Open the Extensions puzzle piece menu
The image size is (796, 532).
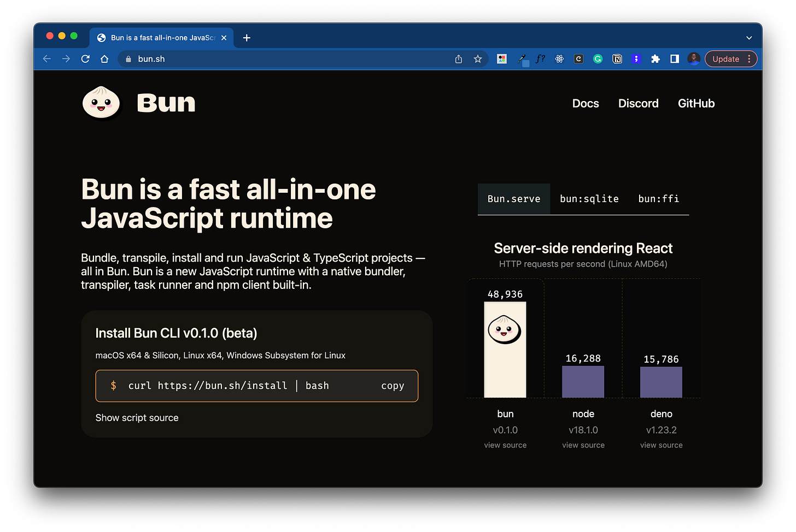[x=655, y=59]
